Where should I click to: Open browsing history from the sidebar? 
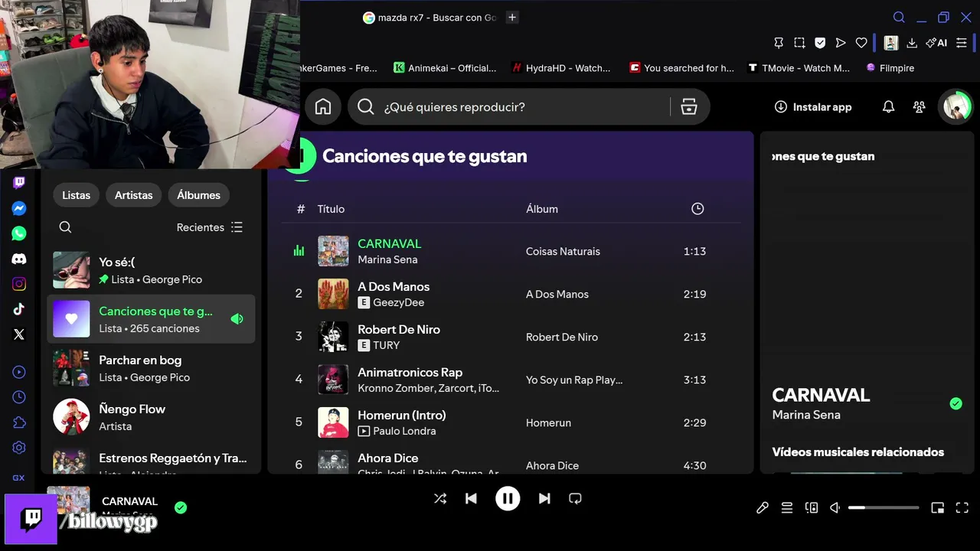(19, 397)
